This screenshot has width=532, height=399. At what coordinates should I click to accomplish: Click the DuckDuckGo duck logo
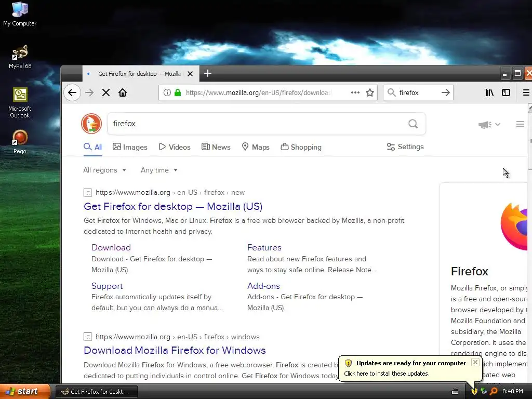(91, 124)
